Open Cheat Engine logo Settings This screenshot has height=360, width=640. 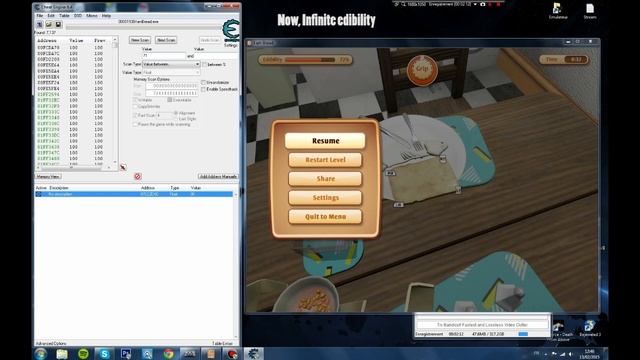coord(231,33)
